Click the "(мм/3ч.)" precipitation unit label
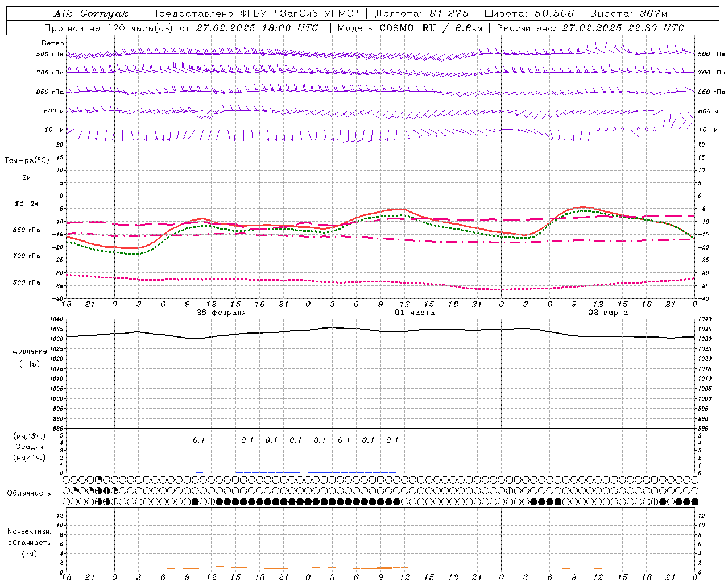The height and width of the screenshot is (582, 728). 30,436
